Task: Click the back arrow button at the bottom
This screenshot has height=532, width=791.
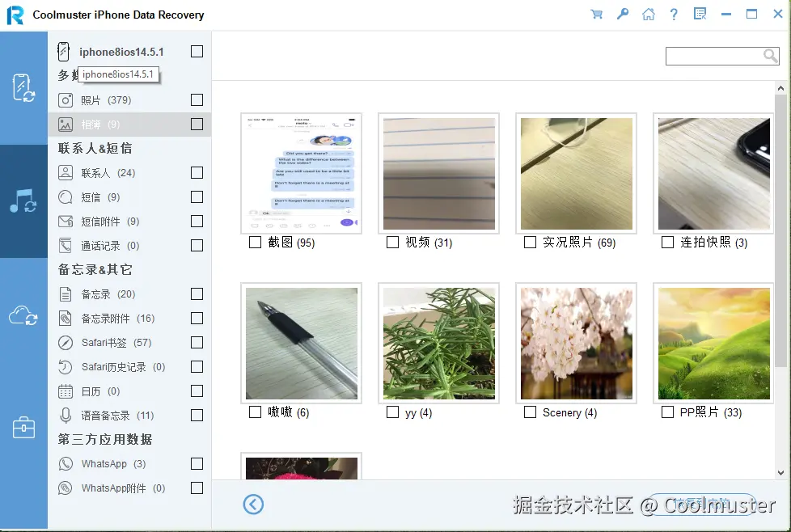Action: click(x=253, y=504)
